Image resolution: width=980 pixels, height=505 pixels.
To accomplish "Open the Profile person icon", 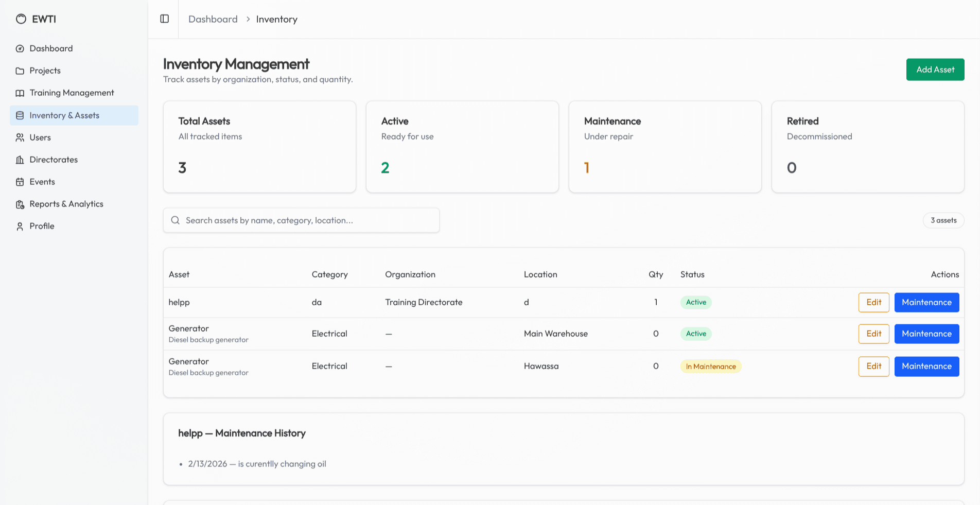I will point(20,226).
